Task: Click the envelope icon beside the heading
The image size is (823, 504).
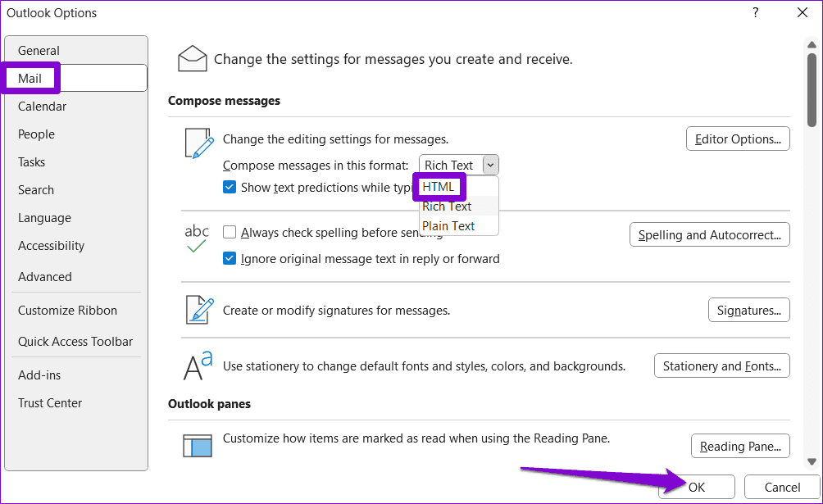Action: pyautogui.click(x=192, y=58)
